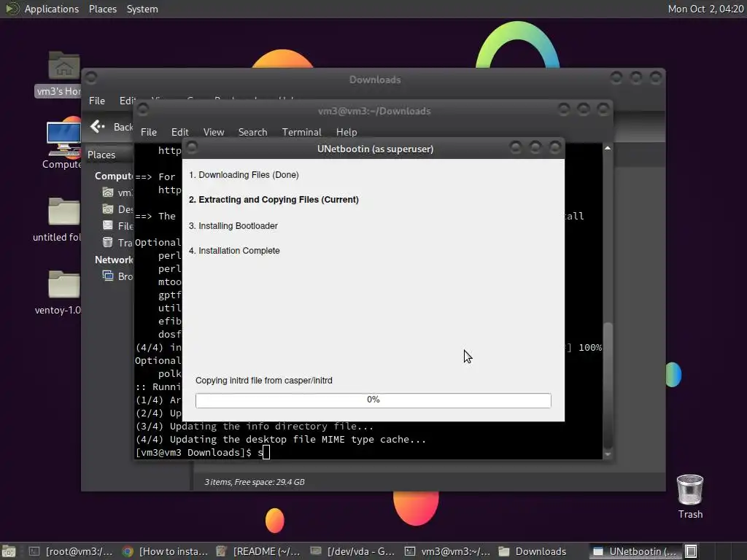Click the terminal scrollbar's up arrow
This screenshot has width=747, height=560.
coord(608,149)
